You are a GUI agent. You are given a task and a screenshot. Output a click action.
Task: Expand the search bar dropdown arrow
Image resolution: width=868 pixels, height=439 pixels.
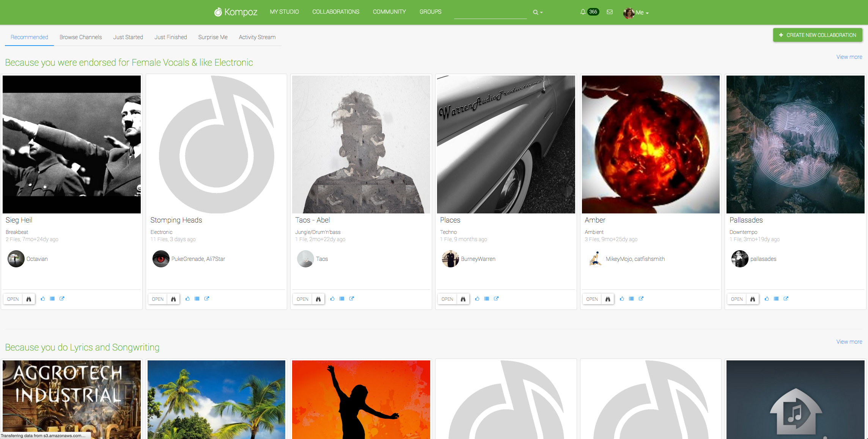point(541,12)
